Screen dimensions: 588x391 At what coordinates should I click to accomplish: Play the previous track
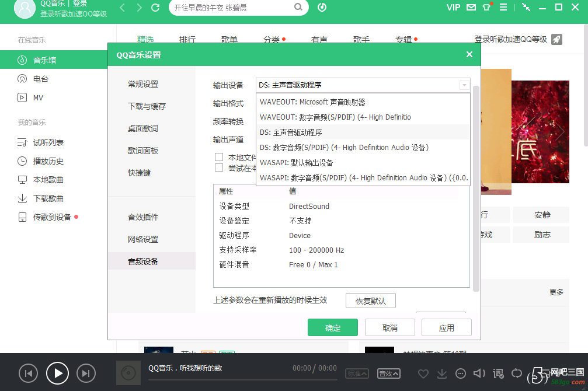(x=29, y=373)
